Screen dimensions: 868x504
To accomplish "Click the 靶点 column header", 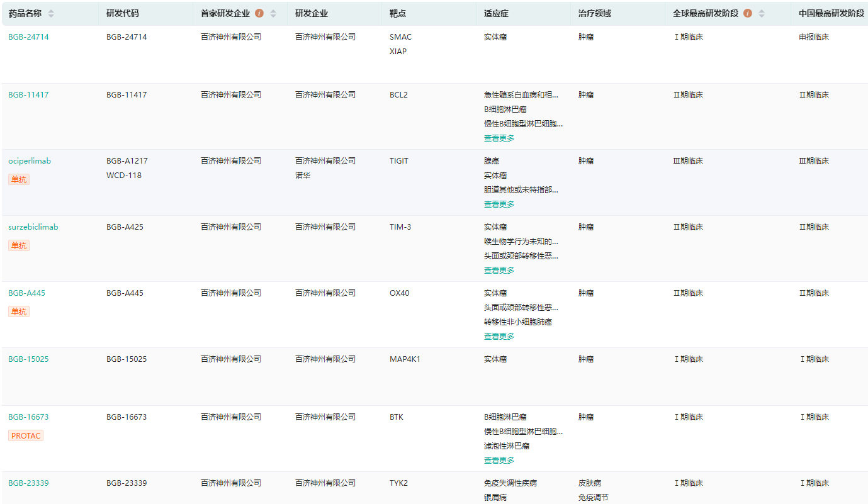I will click(398, 13).
